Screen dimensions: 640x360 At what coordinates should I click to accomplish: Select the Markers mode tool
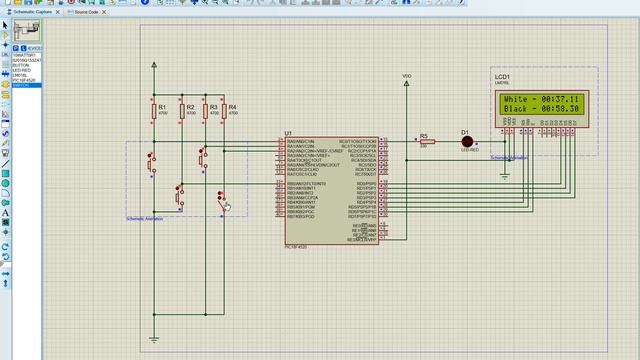(5, 232)
